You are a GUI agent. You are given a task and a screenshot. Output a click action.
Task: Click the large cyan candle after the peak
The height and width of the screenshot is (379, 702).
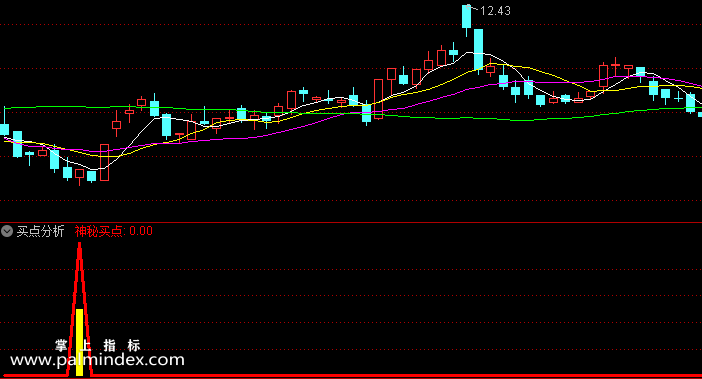[479, 49]
